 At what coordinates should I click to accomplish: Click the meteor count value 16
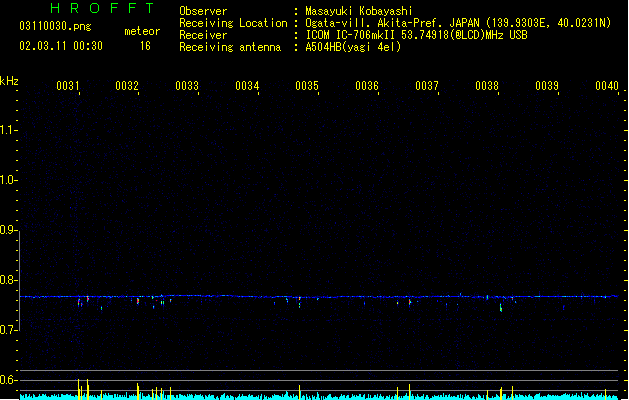pyautogui.click(x=145, y=46)
